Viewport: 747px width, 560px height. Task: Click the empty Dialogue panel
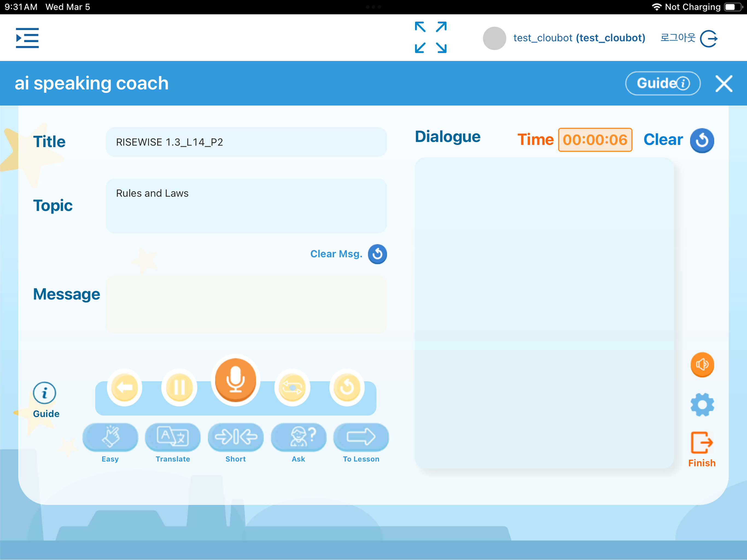pyautogui.click(x=544, y=313)
